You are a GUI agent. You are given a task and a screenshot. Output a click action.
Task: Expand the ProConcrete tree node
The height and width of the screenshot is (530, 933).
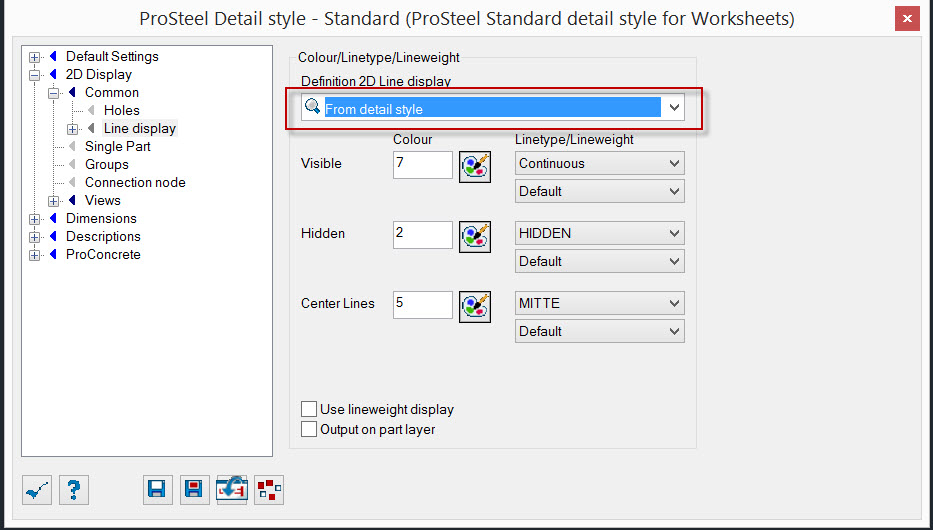(35, 255)
